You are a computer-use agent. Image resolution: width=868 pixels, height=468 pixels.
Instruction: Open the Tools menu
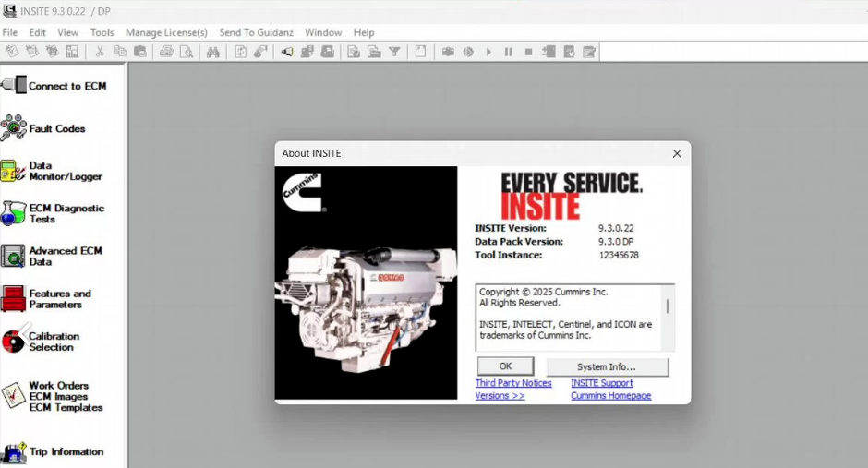tap(102, 32)
